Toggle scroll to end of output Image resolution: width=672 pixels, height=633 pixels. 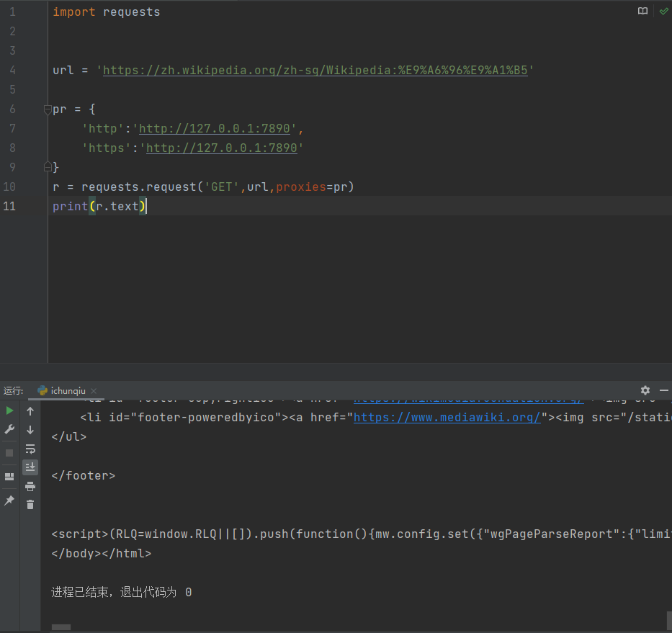tap(30, 467)
